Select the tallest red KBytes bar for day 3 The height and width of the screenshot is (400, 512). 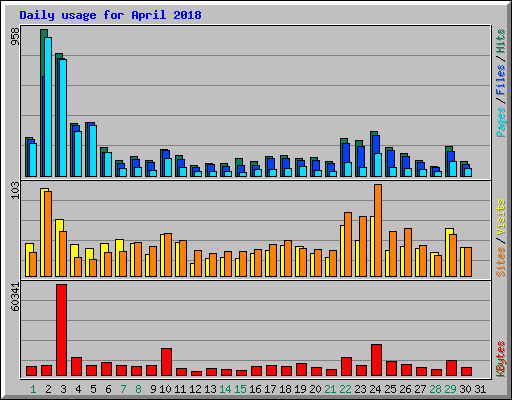tap(61, 330)
